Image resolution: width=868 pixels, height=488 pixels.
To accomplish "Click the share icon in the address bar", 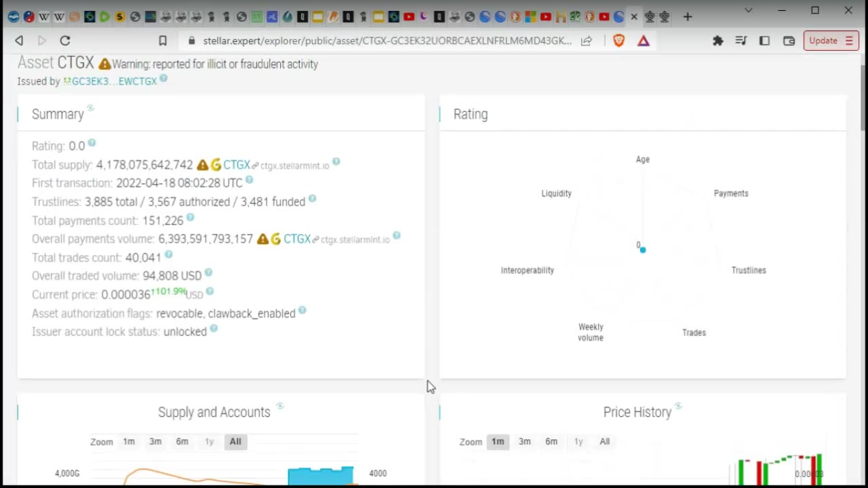I will pyautogui.click(x=587, y=41).
